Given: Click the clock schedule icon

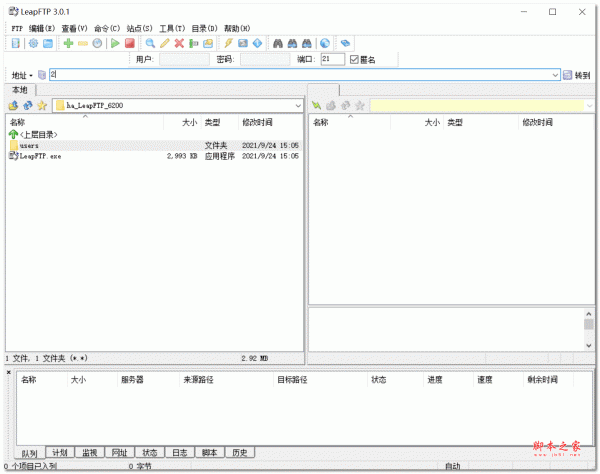Looking at the screenshot, I should (97, 43).
